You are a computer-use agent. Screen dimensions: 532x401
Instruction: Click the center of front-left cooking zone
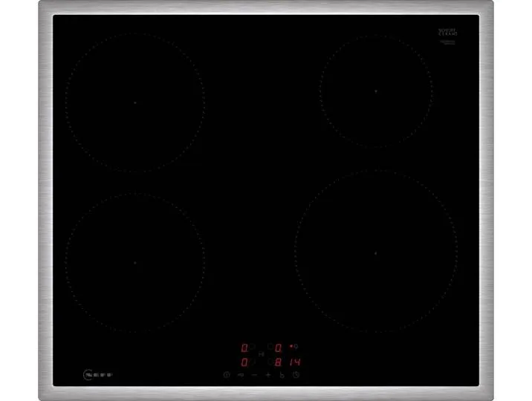click(x=135, y=263)
